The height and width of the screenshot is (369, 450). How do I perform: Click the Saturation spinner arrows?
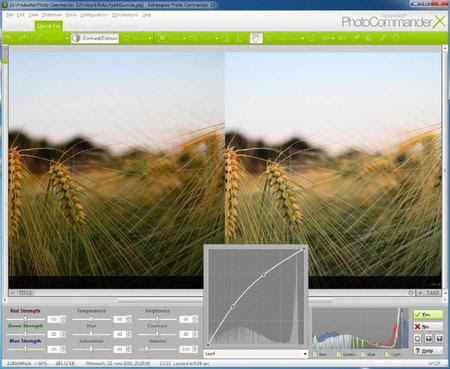(129, 349)
